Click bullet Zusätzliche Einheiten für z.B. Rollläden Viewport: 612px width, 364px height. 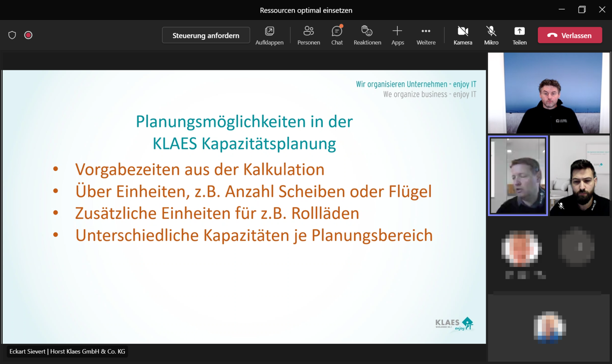tap(217, 213)
